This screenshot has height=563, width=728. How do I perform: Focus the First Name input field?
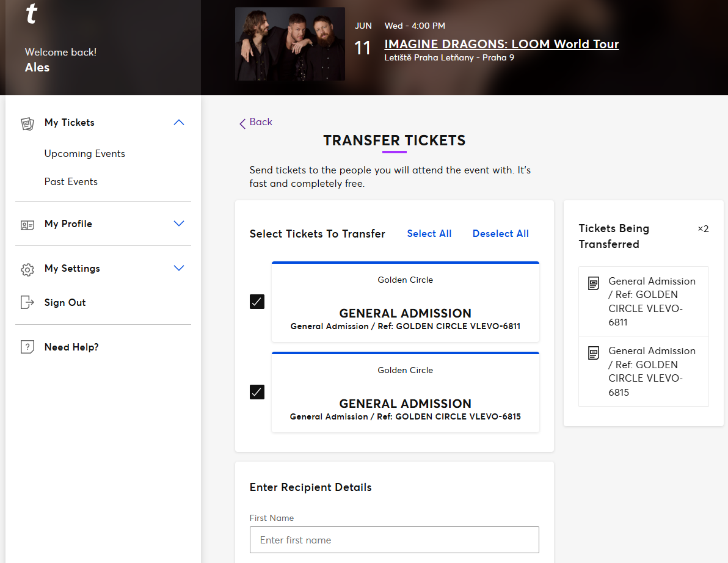(394, 540)
